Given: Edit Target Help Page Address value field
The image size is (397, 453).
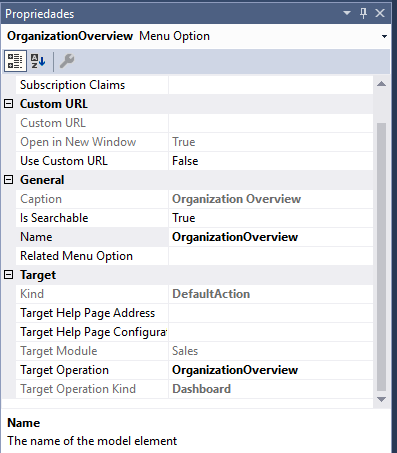Looking at the screenshot, I should 271,313.
